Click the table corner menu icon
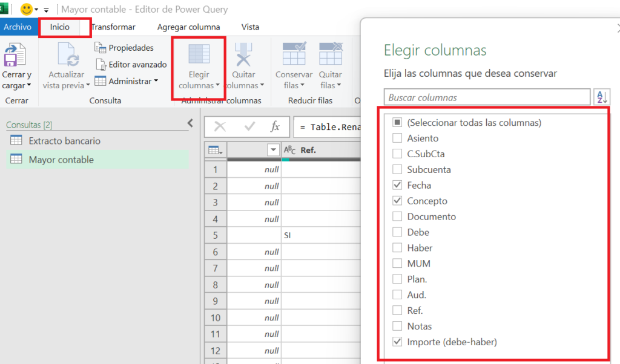Screen dimensions: 620x364 (215, 151)
